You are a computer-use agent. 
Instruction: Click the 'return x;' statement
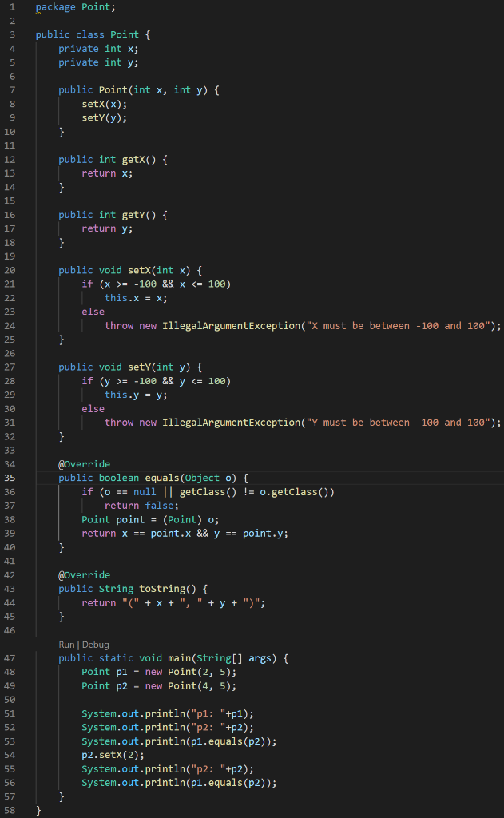(x=107, y=173)
